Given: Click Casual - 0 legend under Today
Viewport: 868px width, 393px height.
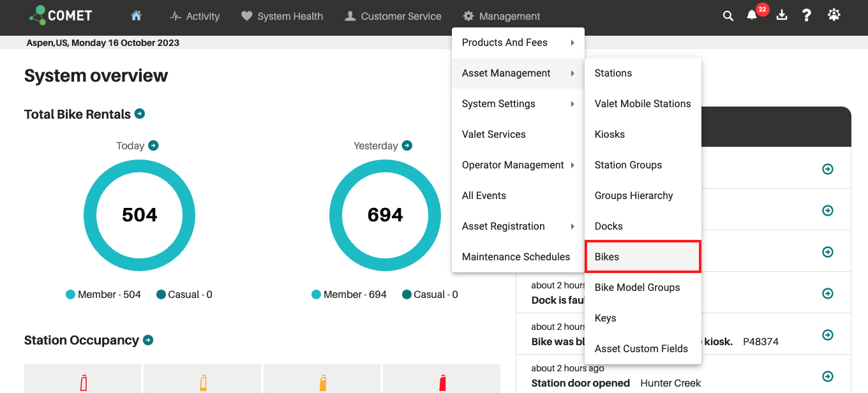Looking at the screenshot, I should (x=184, y=295).
